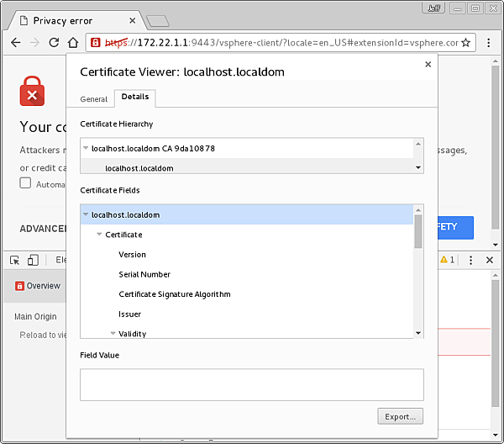Image resolution: width=504 pixels, height=444 pixels.
Task: Click the blue Back to safety button
Action: point(456,228)
